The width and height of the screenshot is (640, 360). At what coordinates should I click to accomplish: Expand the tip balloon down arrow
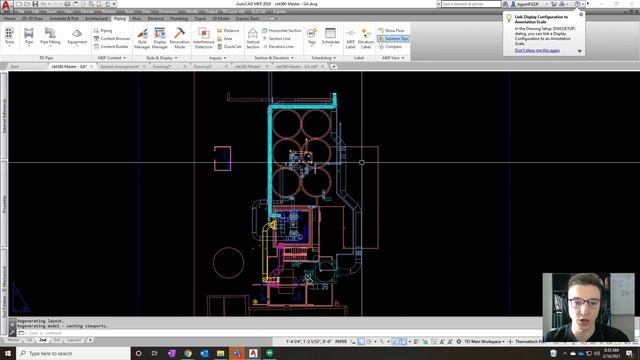[x=580, y=51]
